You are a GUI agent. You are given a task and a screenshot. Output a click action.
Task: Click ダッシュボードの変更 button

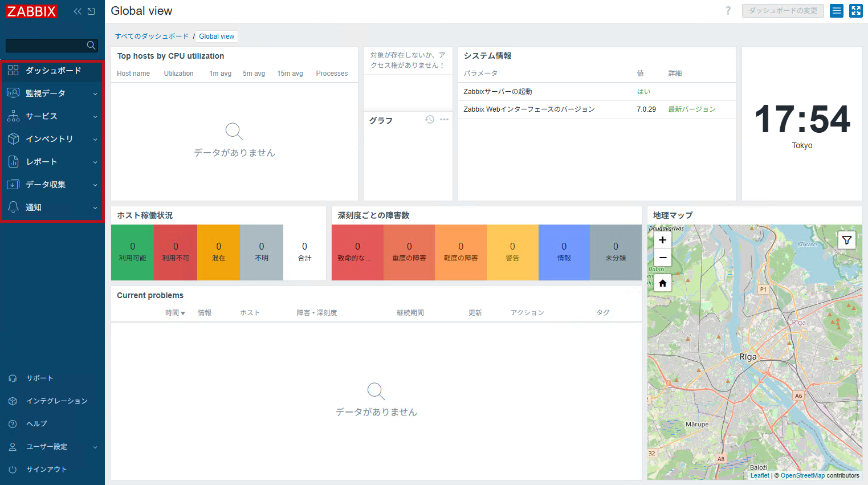pos(783,11)
